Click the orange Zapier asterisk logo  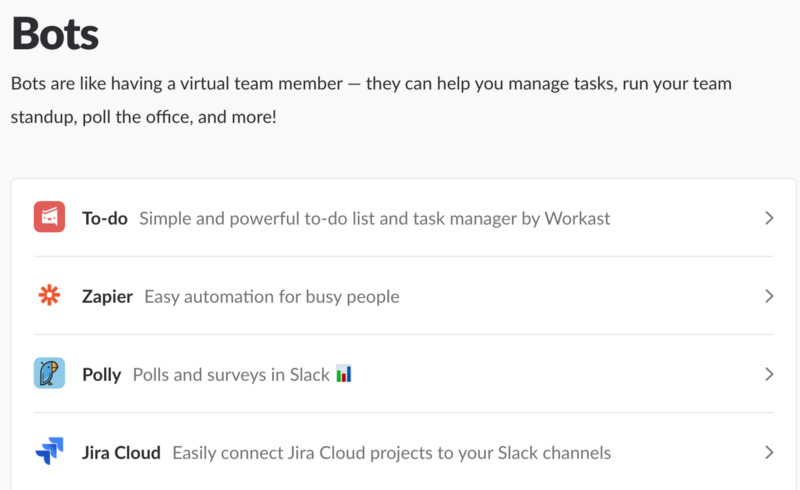[49, 295]
